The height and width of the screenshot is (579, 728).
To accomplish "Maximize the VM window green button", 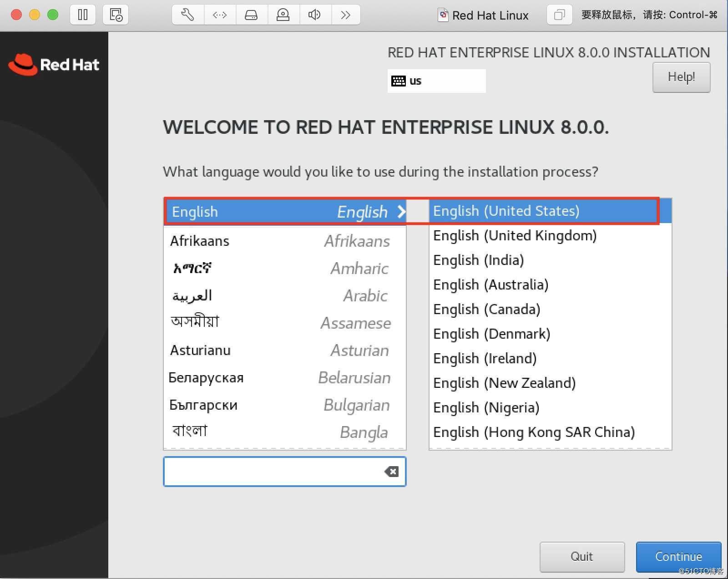I will click(x=53, y=15).
